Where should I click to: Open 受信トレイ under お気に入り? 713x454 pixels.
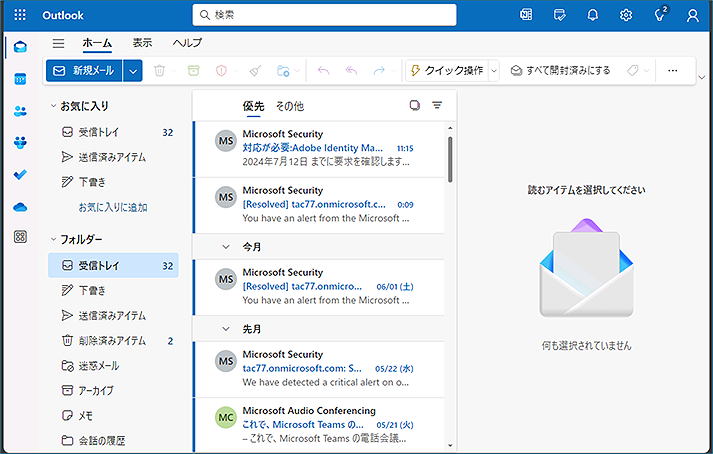pyautogui.click(x=113, y=132)
